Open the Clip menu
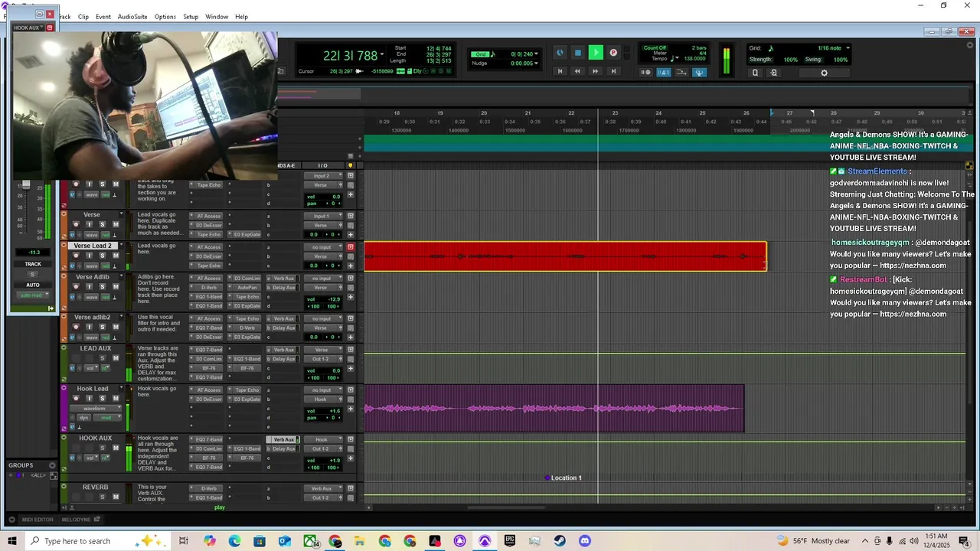 pyautogui.click(x=83, y=17)
